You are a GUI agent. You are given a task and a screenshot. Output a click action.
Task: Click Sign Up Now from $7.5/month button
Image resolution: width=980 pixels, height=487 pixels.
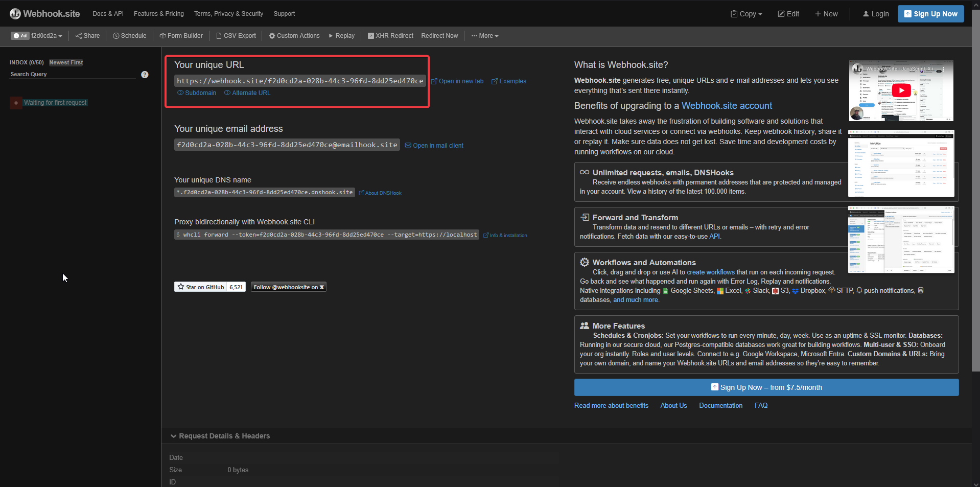[x=766, y=387]
